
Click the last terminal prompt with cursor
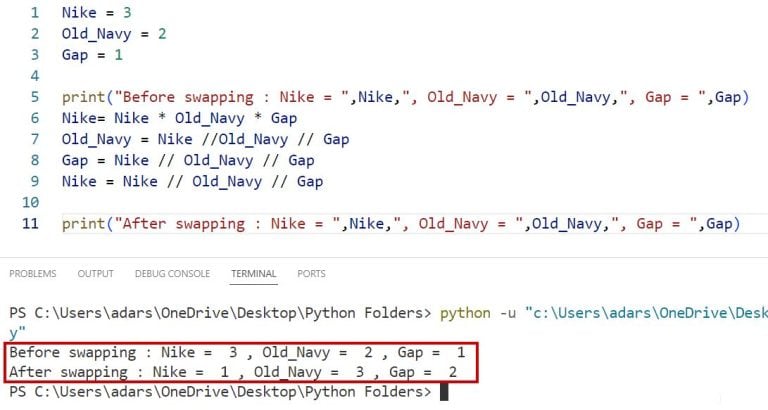pos(229,392)
